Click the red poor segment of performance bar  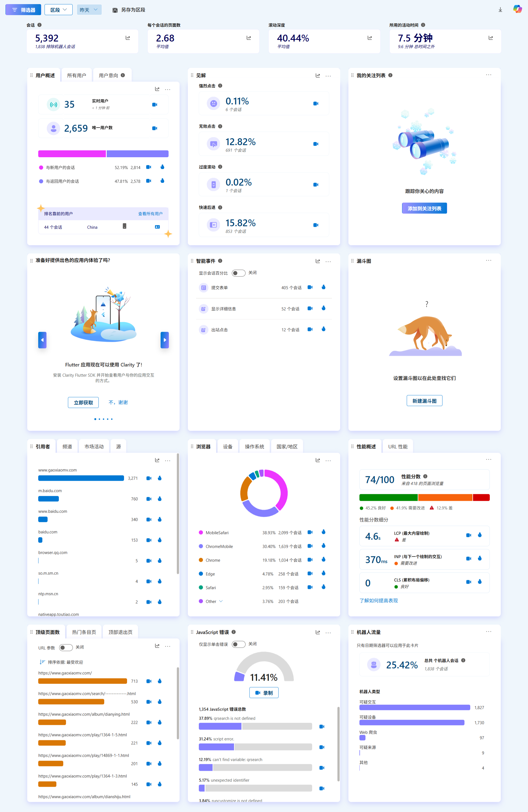click(x=481, y=498)
